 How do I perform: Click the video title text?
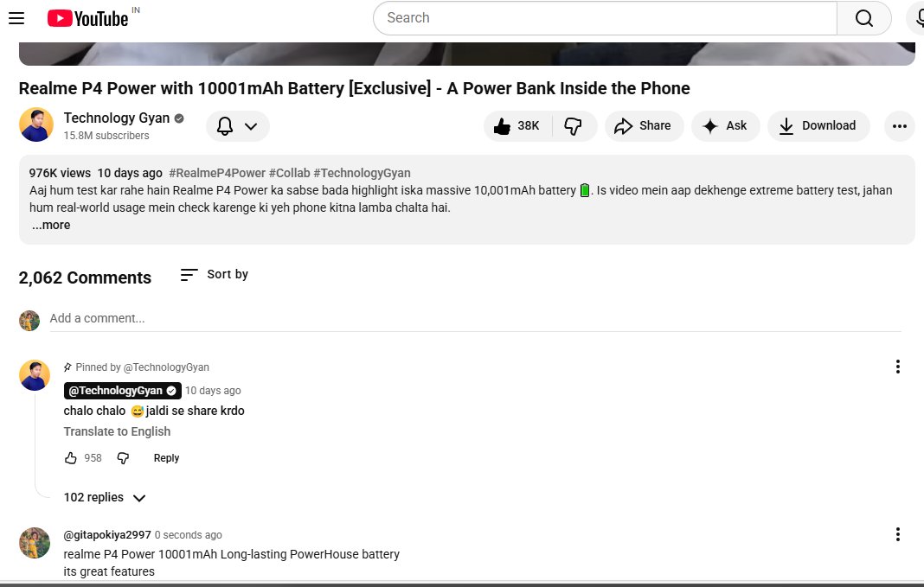pos(354,88)
